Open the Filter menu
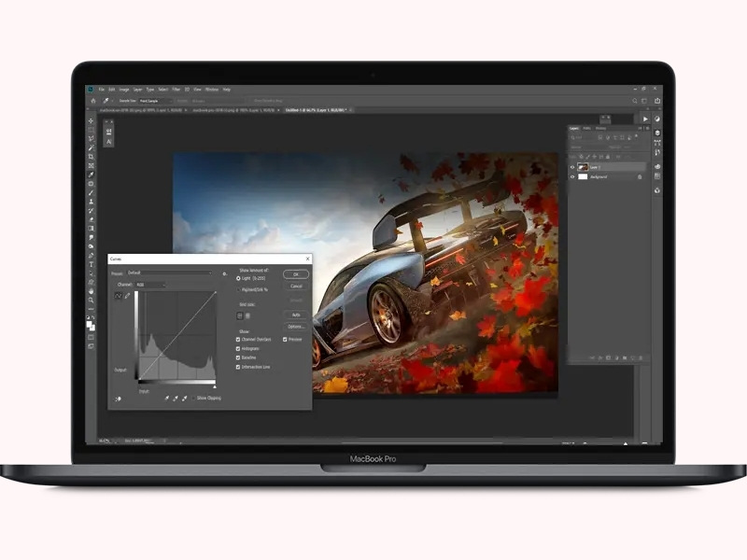Screen dimensions: 747x560 pyautogui.click(x=176, y=90)
